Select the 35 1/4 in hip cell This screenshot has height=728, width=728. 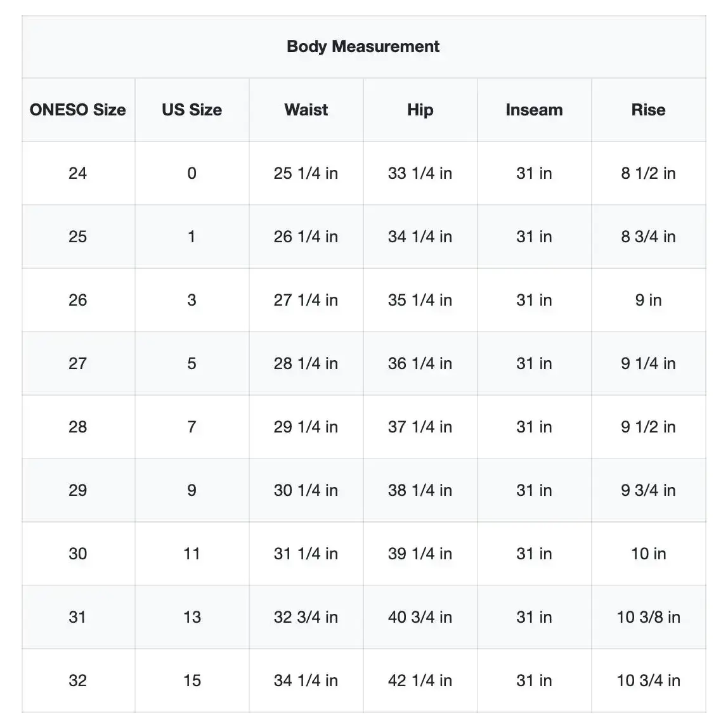[420, 300]
